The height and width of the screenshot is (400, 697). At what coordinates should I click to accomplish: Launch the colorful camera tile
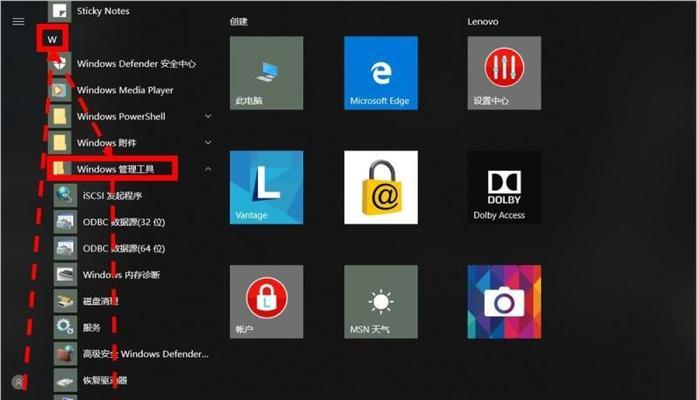(504, 302)
